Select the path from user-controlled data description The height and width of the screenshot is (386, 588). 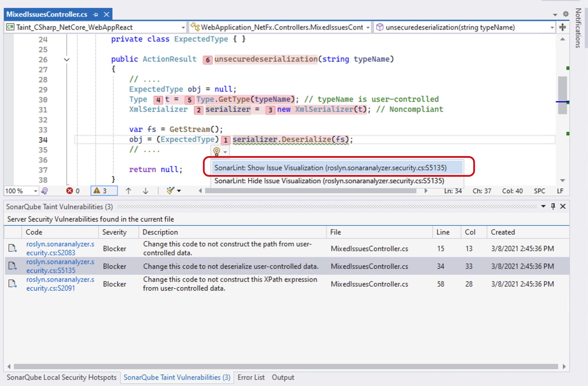227,249
